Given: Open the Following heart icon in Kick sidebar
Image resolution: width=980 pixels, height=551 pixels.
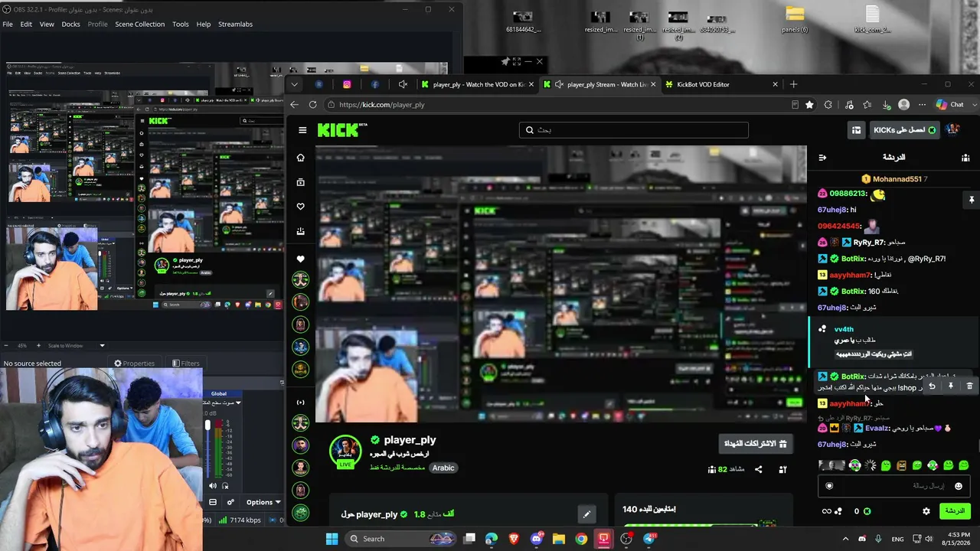Looking at the screenshot, I should pos(300,207).
